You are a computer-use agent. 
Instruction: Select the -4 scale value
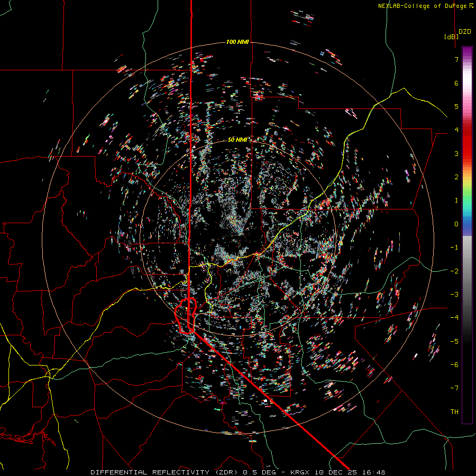[454, 318]
